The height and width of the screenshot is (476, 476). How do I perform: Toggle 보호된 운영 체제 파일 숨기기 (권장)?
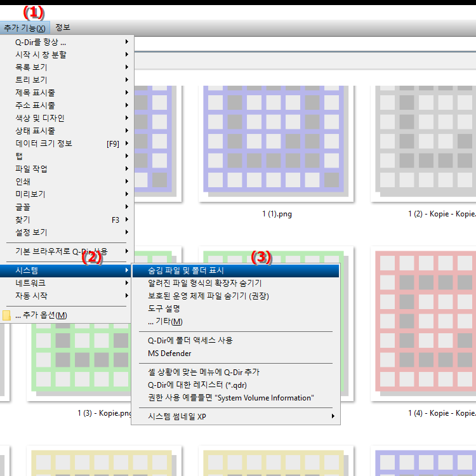pyautogui.click(x=235, y=296)
